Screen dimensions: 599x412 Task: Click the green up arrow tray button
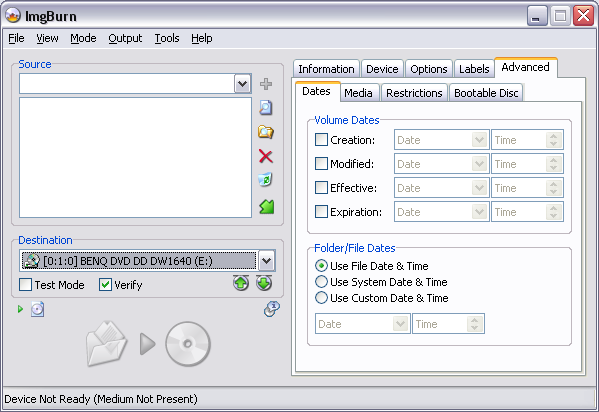point(241,283)
